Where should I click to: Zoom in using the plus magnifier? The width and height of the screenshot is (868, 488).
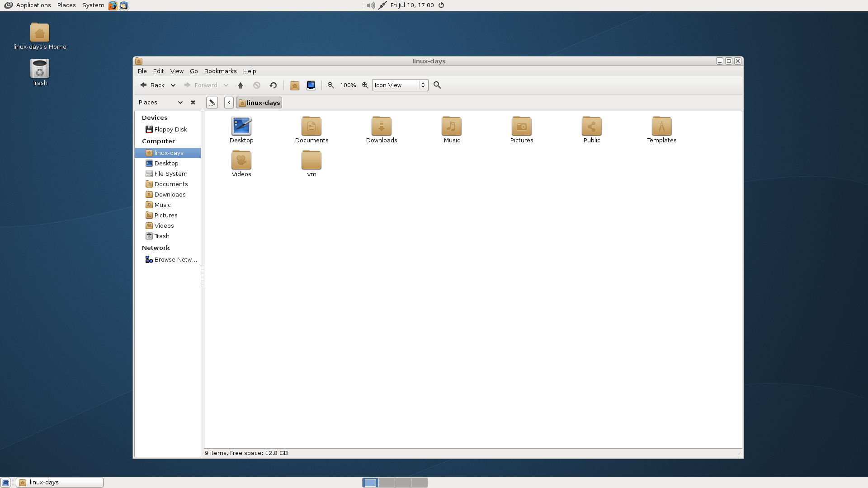click(x=365, y=85)
